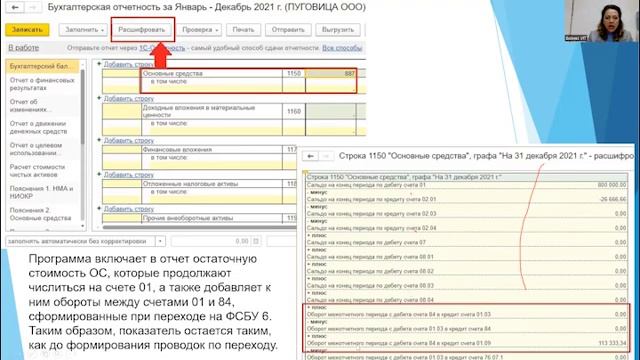
Task: Select Пояснения 1. НМА и НИОКР
Action: point(42,192)
